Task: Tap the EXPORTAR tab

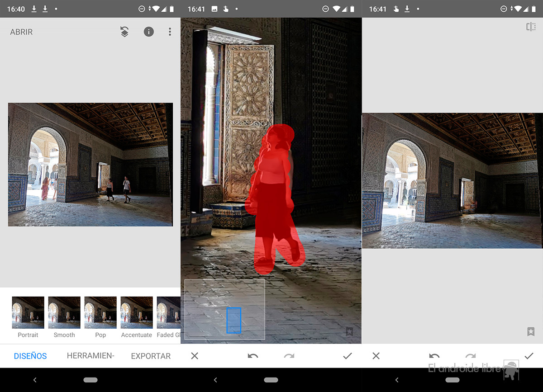Action: tap(151, 356)
